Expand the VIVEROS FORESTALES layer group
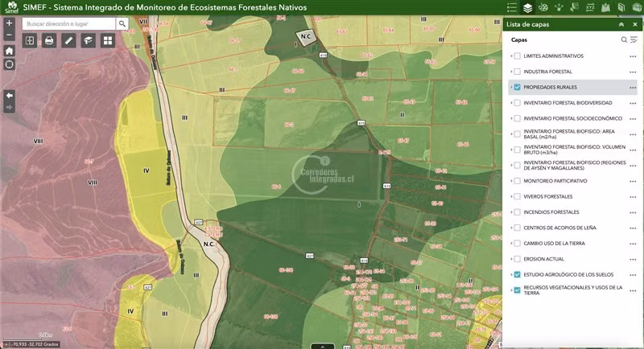The image size is (644, 349). click(511, 196)
